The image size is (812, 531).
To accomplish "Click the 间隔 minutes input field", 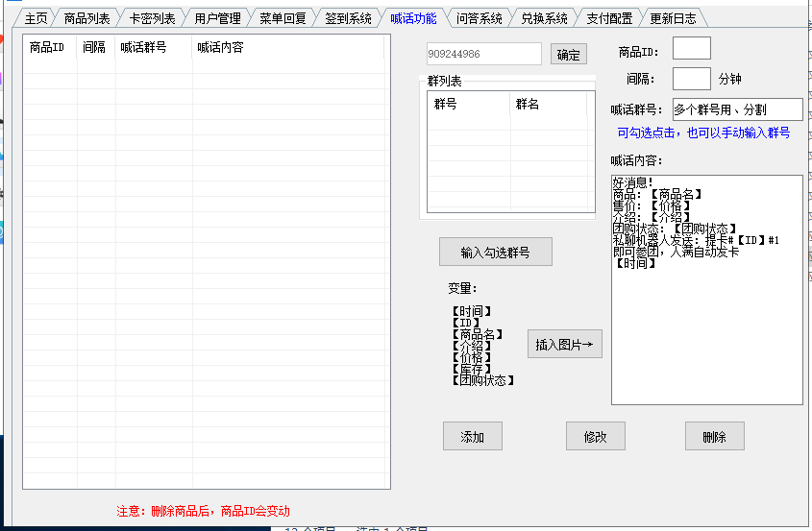I will click(691, 79).
